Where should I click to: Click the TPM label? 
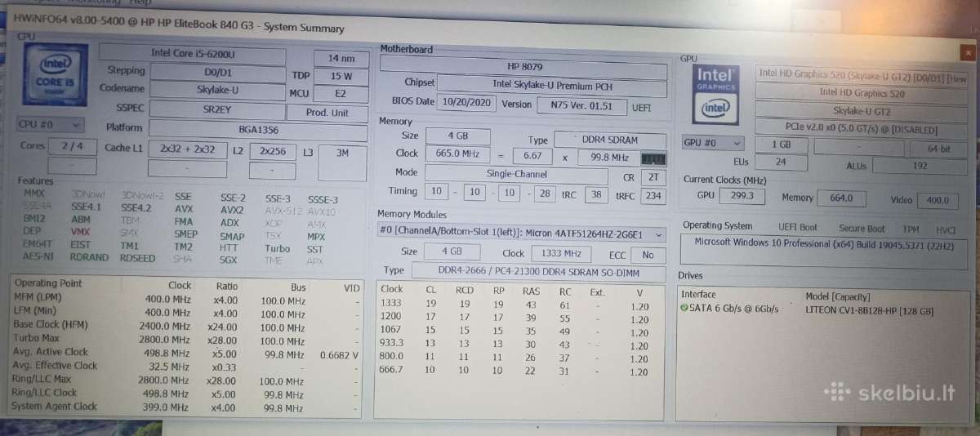tap(911, 229)
